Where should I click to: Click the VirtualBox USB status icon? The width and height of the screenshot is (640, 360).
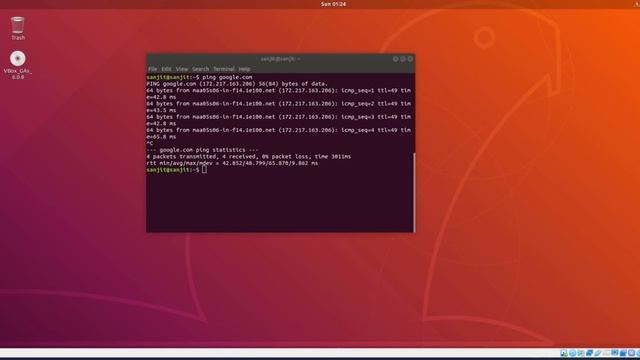click(x=598, y=353)
